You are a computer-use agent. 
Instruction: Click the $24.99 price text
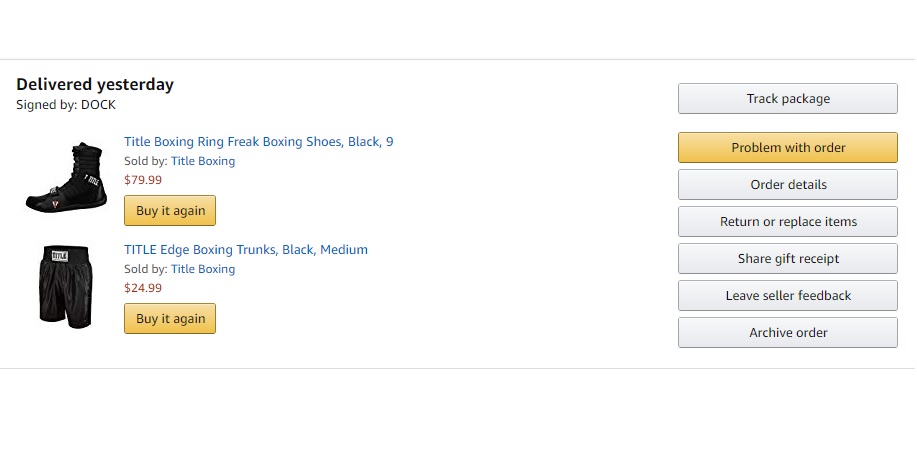[143, 289]
